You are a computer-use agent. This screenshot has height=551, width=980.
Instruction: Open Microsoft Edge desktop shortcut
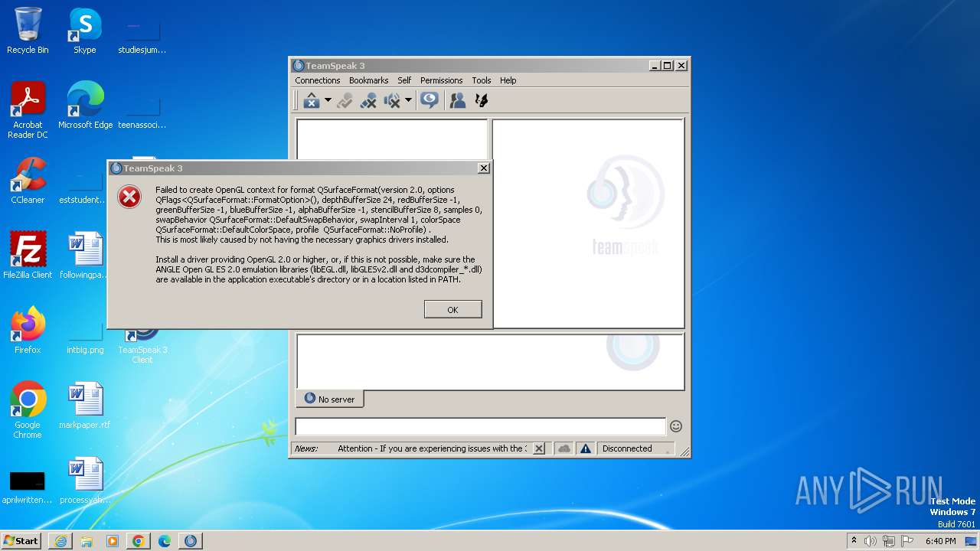[85, 106]
